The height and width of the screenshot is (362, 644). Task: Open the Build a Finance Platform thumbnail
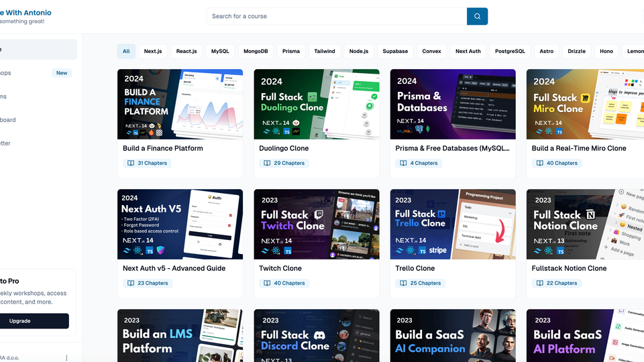180,105
